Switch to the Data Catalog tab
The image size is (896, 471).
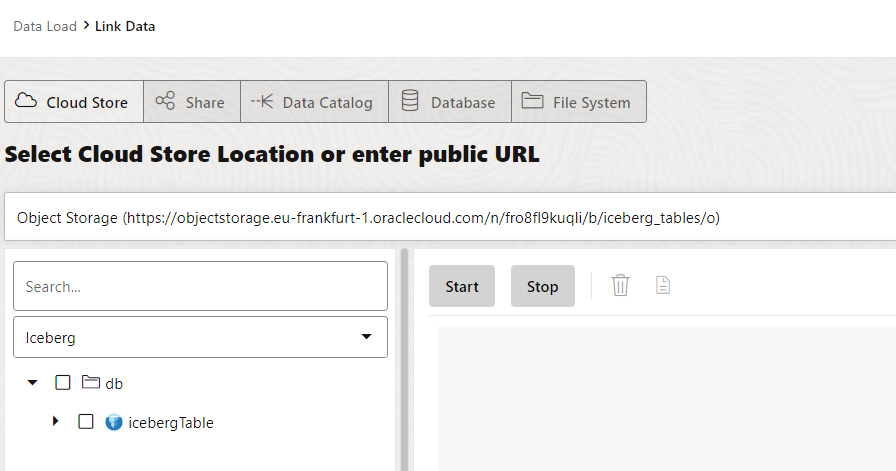point(314,102)
